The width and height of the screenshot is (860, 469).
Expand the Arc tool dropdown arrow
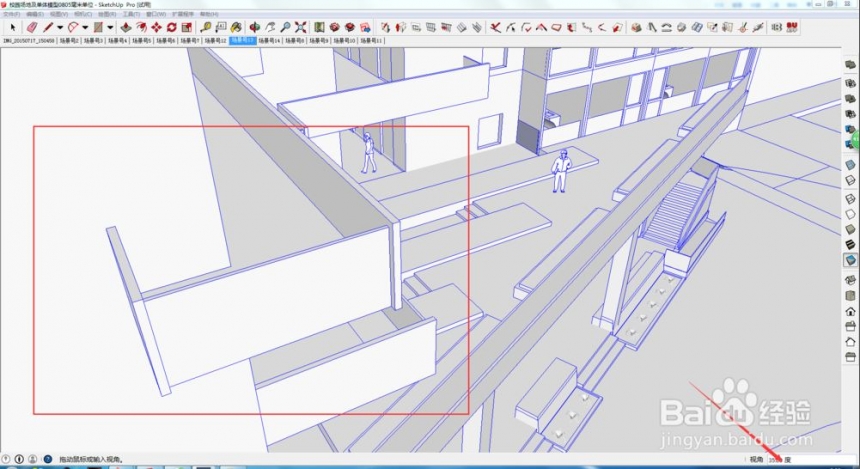tap(85, 27)
